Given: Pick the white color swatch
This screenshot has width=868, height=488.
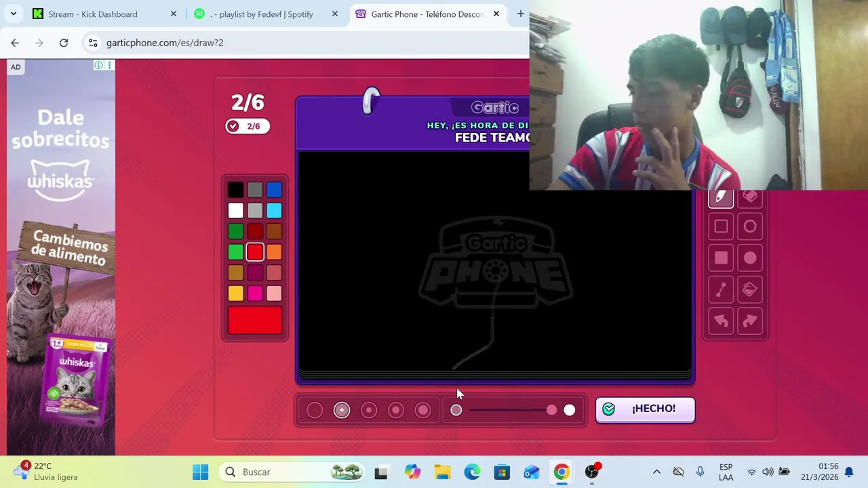Looking at the screenshot, I should [235, 211].
